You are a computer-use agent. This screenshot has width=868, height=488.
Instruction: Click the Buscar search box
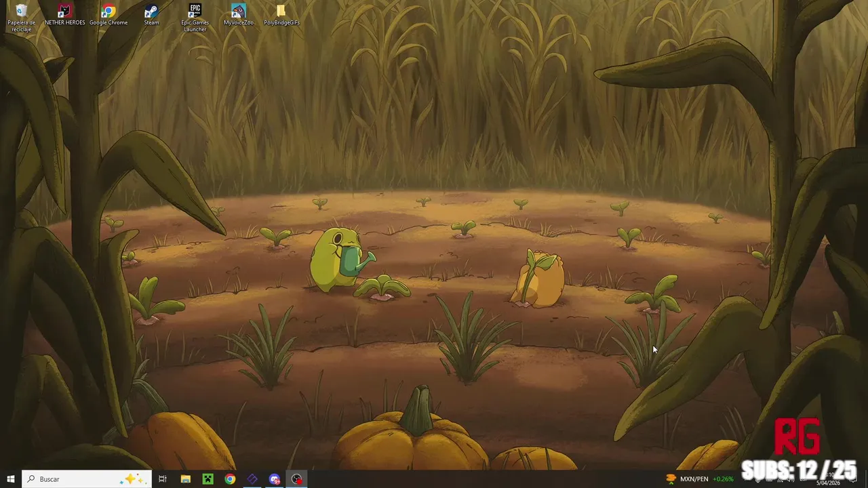point(86,479)
